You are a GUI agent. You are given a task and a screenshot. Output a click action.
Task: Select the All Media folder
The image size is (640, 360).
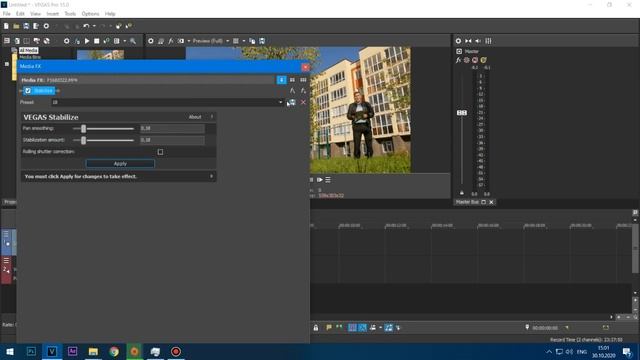pyautogui.click(x=29, y=51)
